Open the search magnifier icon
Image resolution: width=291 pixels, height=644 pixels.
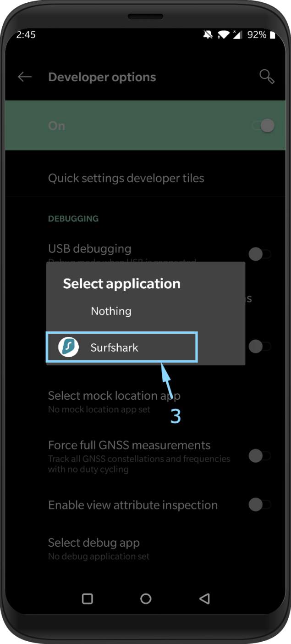point(267,77)
